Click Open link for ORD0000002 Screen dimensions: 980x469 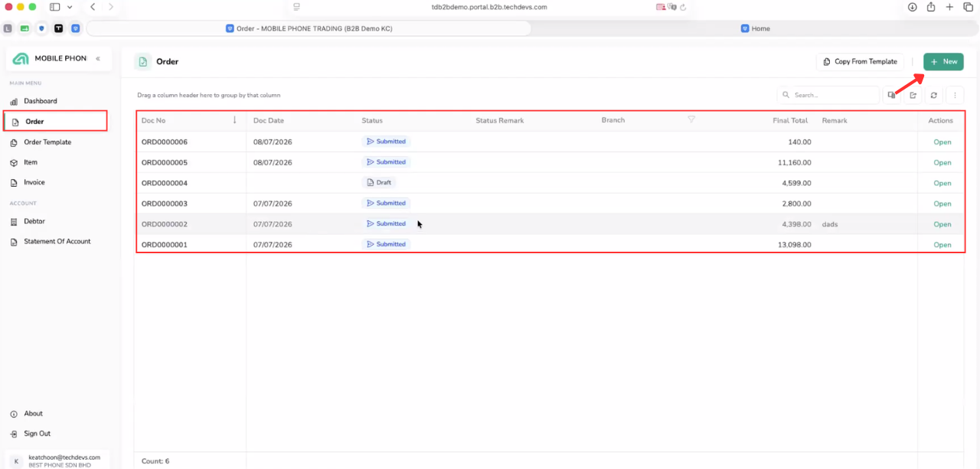(x=942, y=225)
